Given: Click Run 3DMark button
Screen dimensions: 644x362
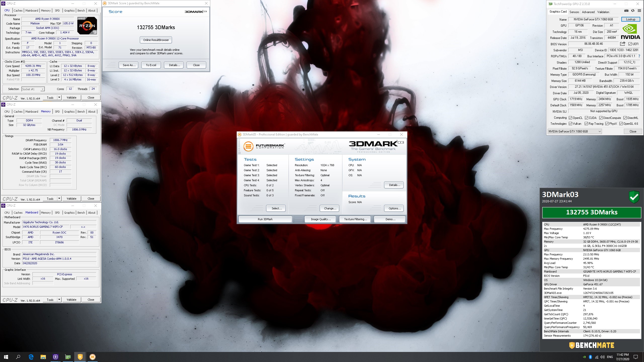Looking at the screenshot, I should tap(265, 219).
